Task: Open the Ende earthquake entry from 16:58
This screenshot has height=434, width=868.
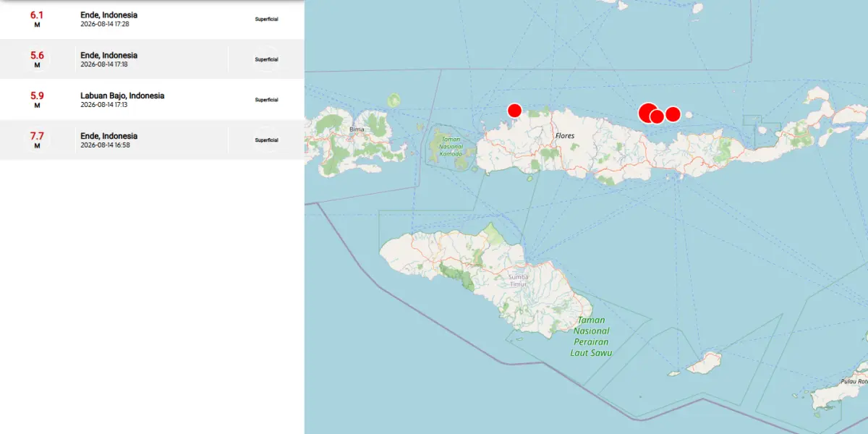Action: (x=152, y=140)
